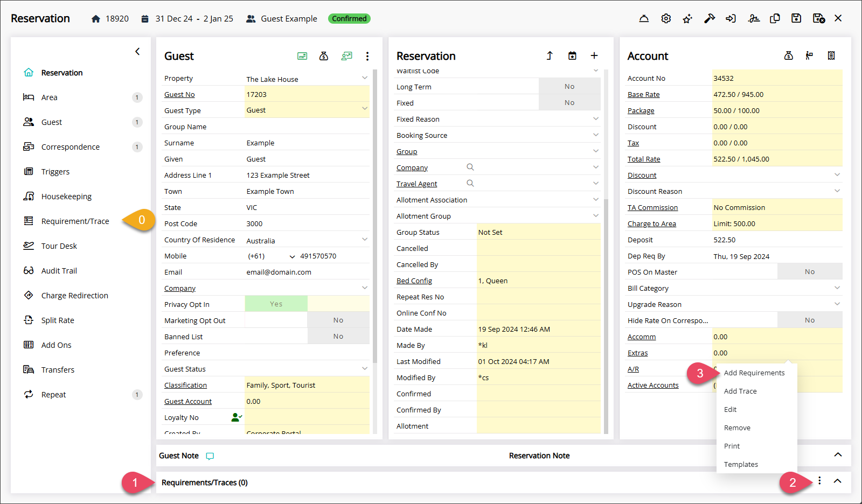862x504 pixels.
Task: Click the Travel Agent link
Action: click(416, 184)
